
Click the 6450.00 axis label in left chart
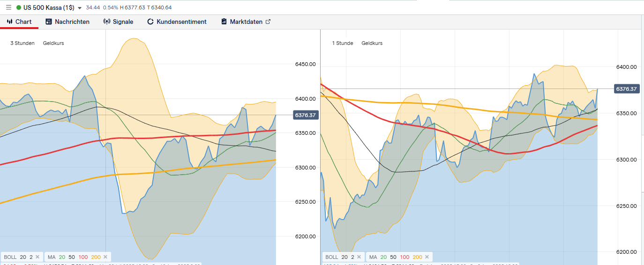[x=305, y=64]
